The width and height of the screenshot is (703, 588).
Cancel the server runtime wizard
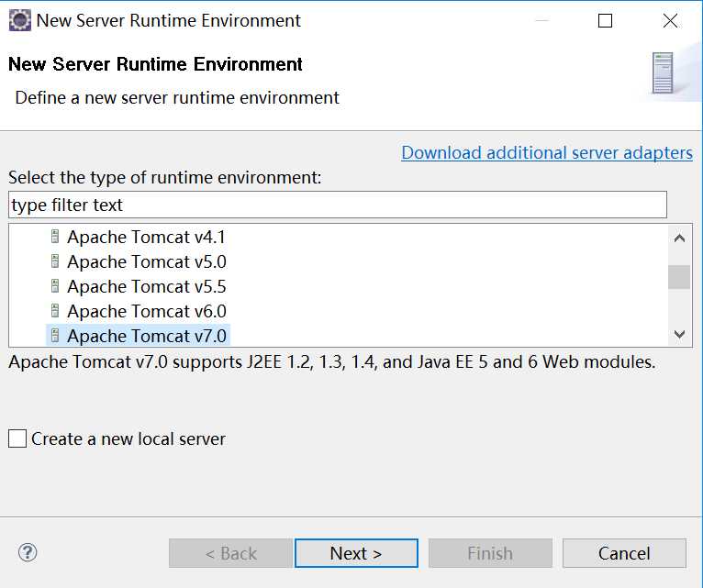(624, 553)
